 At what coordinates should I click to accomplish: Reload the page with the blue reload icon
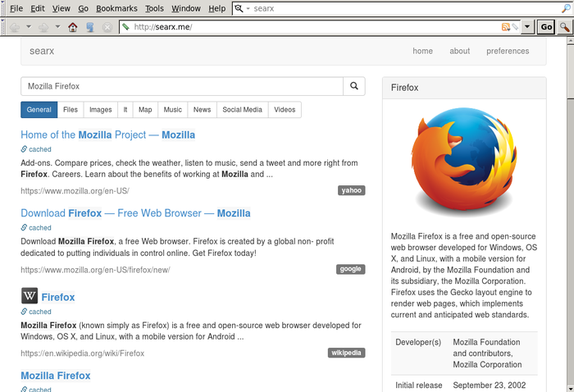90,27
